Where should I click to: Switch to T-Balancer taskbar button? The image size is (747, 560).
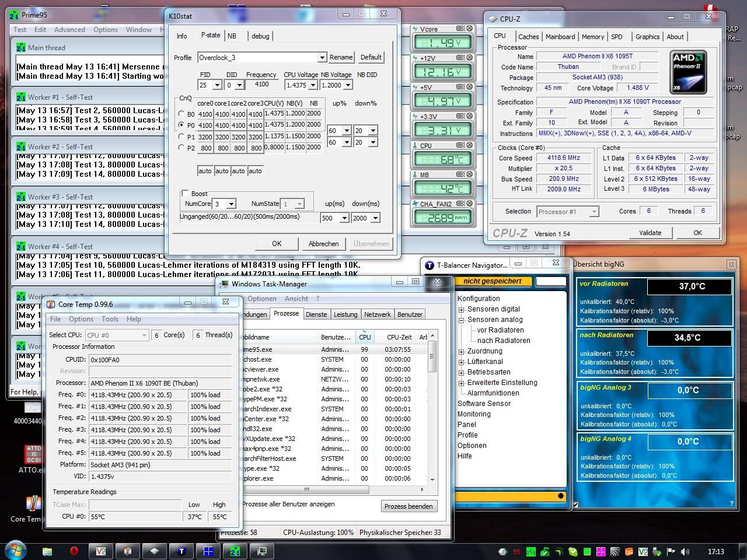coord(181,551)
